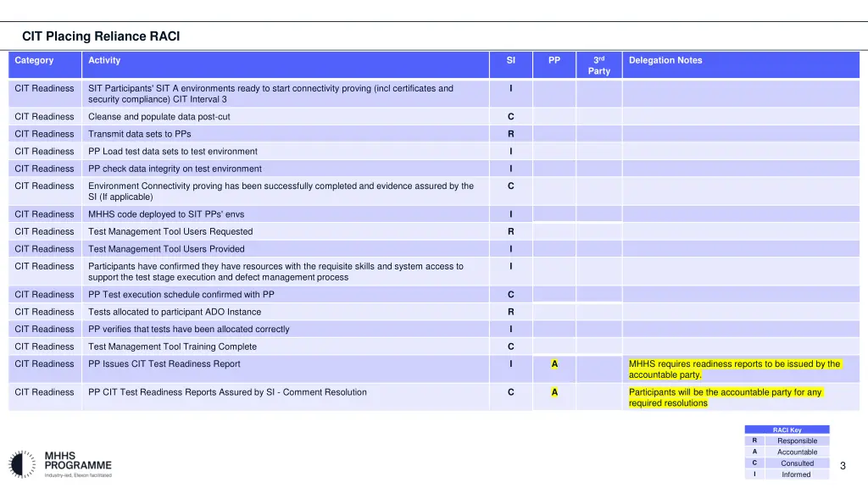
Task: Select the 'Cleanse and populate data post-cut' row
Action: [159, 117]
